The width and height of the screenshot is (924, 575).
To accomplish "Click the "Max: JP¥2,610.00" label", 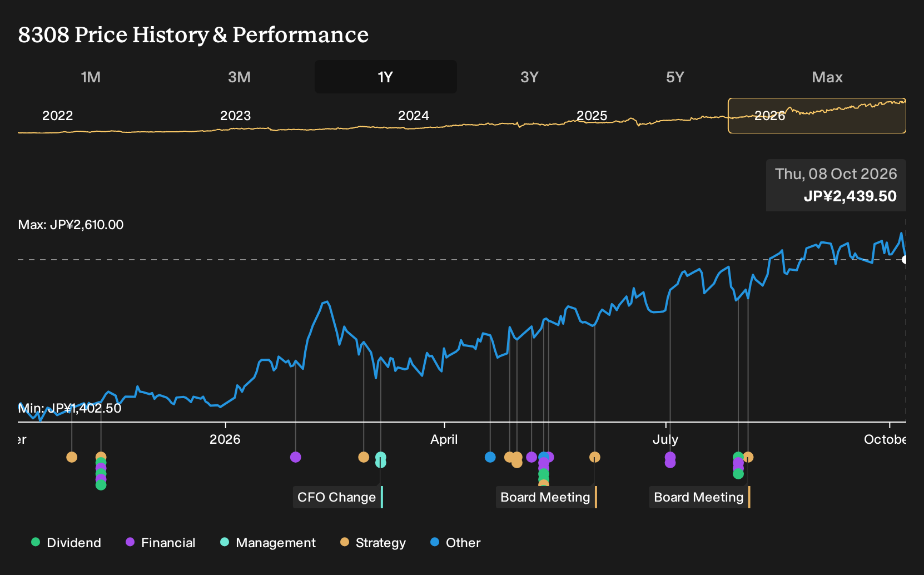I will [x=71, y=225].
